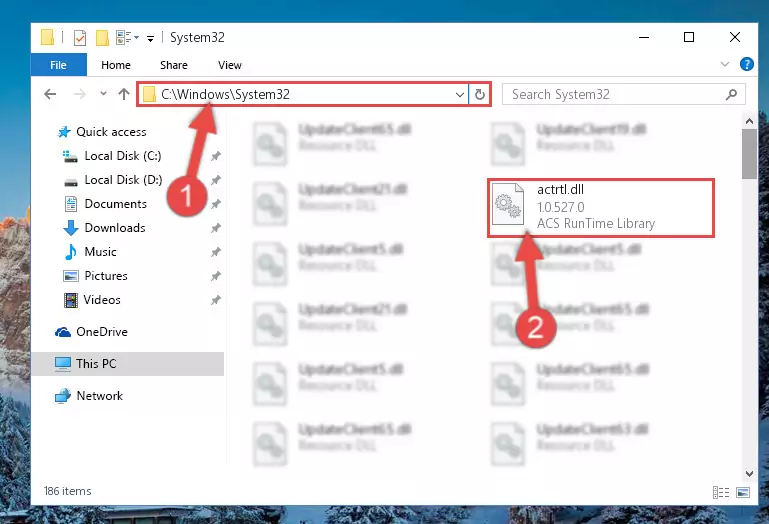Click the scroll down arrow
The width and height of the screenshot is (769, 524).
pyautogui.click(x=749, y=473)
